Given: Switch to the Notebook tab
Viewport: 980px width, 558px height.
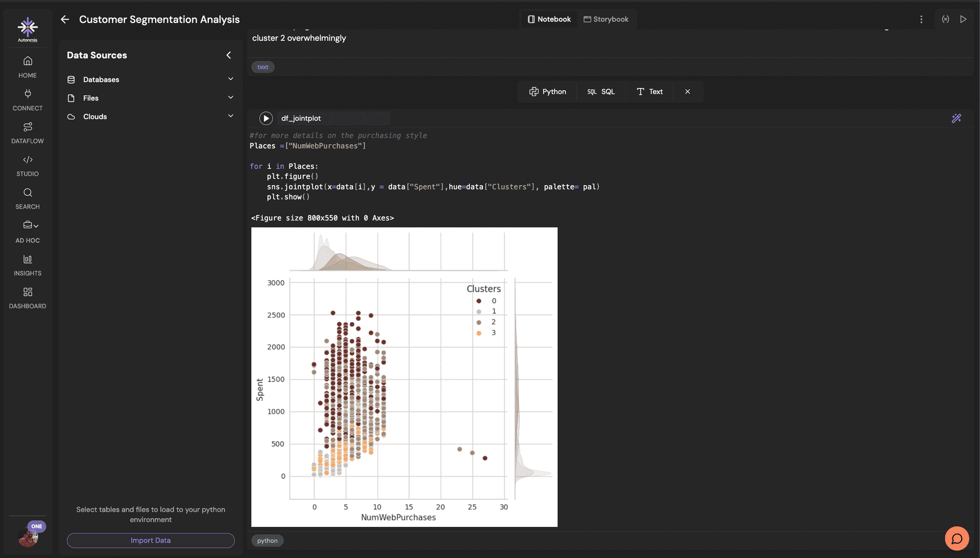Looking at the screenshot, I should (548, 19).
